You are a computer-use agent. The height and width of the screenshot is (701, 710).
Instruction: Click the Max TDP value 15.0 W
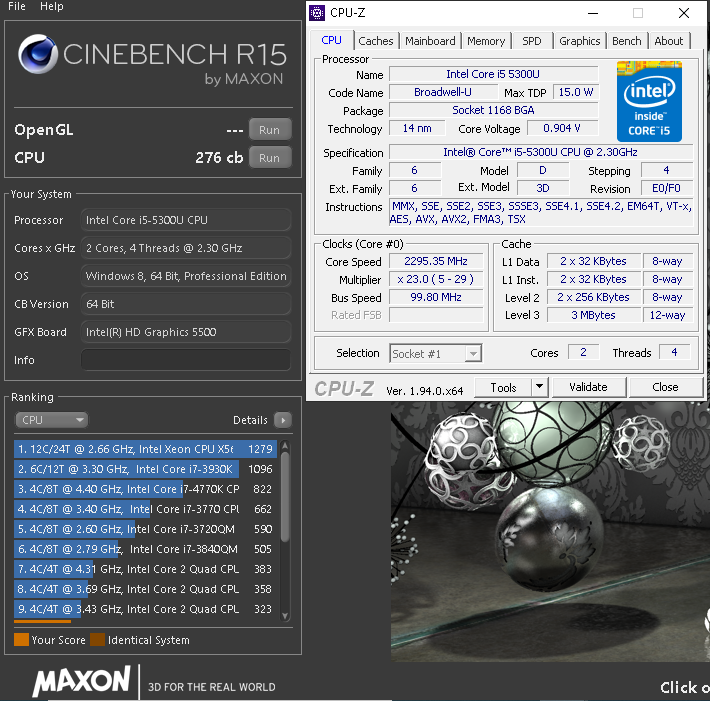[576, 92]
